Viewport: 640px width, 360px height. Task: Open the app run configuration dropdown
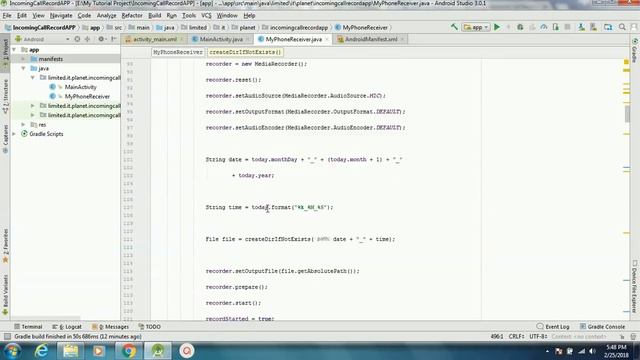tap(476, 27)
